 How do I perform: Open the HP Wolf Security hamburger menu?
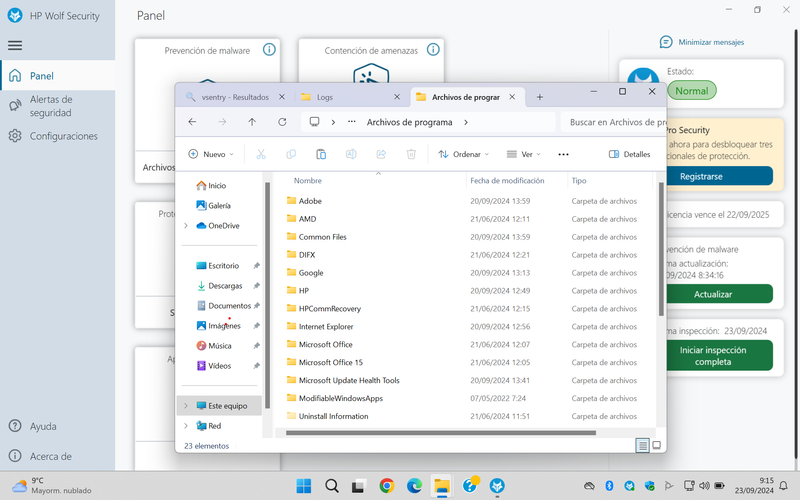click(x=15, y=46)
